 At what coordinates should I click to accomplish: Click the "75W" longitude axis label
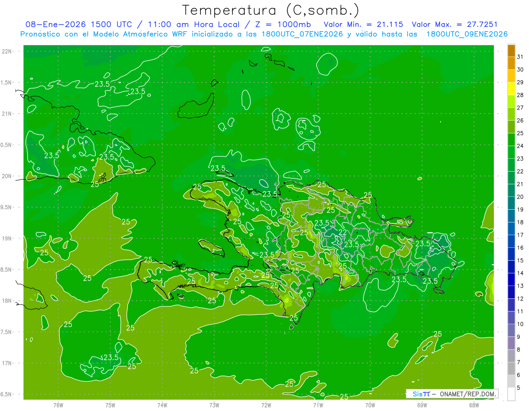[110, 405]
